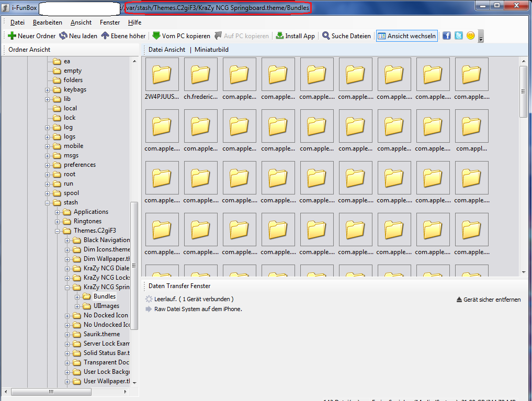Toggle Ansicht wechseln view
The height and width of the screenshot is (401, 532).
407,36
